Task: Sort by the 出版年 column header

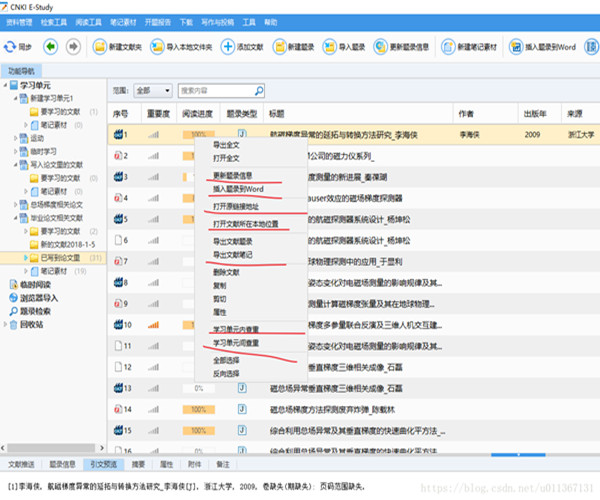Action: pyautogui.click(x=536, y=114)
